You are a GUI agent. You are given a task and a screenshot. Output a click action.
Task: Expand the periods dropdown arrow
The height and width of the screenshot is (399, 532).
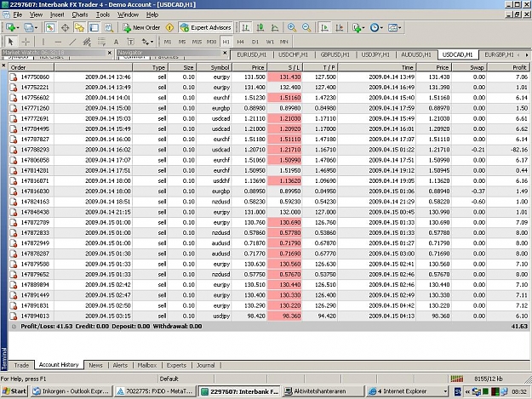(381, 28)
